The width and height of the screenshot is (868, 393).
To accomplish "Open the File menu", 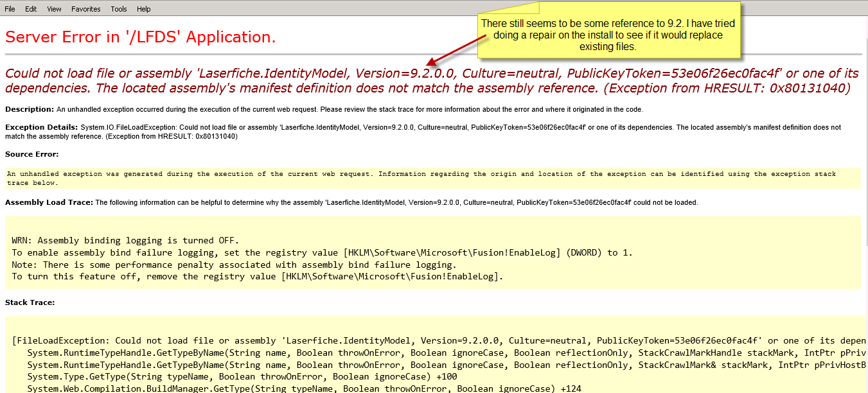I will pos(10,9).
